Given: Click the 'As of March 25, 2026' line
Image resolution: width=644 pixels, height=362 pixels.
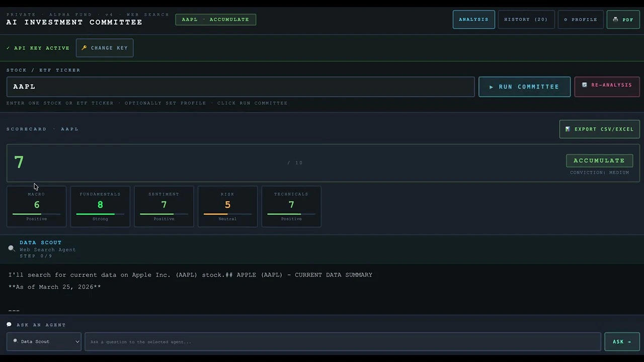Looking at the screenshot, I should pyautogui.click(x=54, y=287).
